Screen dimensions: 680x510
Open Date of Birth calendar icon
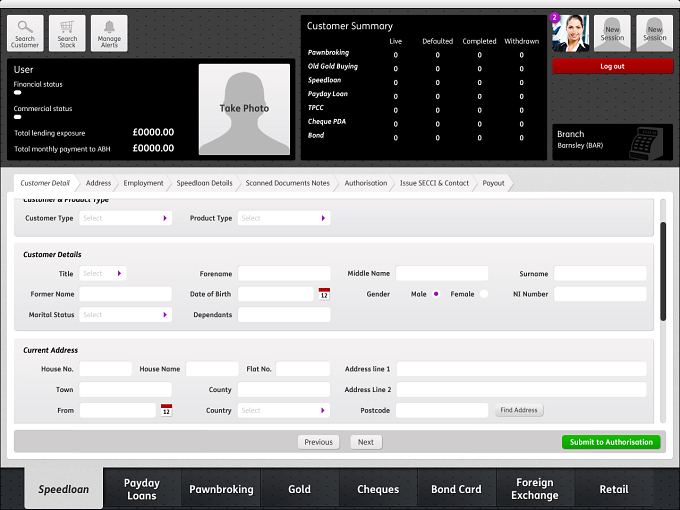tap(324, 294)
